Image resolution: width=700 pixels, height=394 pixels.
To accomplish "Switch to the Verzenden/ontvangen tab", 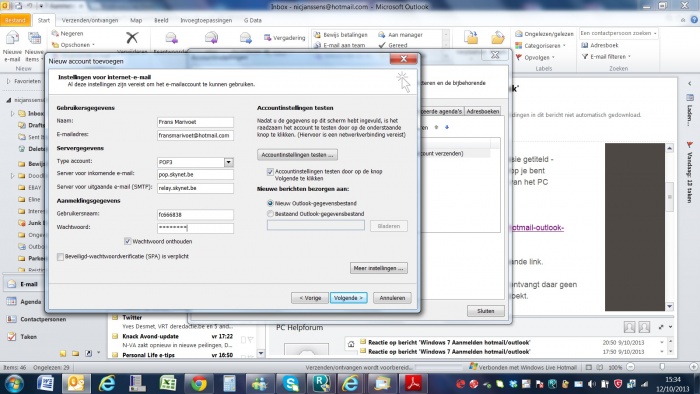I will pyautogui.click(x=90, y=20).
